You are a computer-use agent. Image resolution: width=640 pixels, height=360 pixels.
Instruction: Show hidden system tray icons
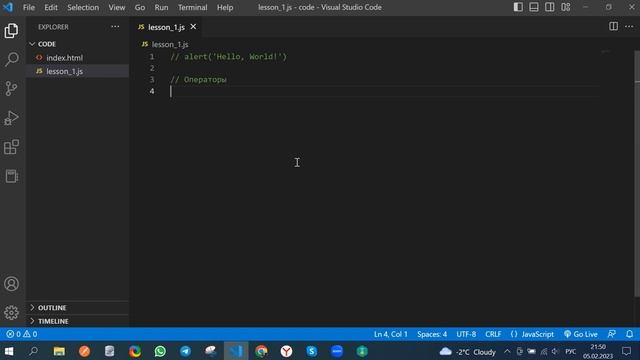[507, 351]
